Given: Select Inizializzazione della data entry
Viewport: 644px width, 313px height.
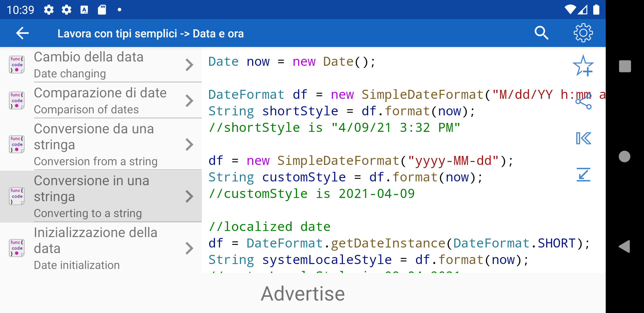Looking at the screenshot, I should (101, 248).
